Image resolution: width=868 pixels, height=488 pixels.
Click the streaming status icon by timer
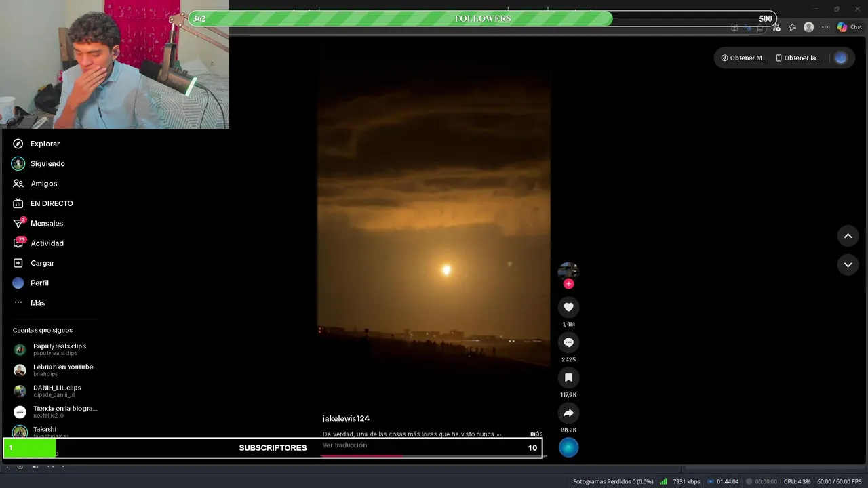click(711, 481)
